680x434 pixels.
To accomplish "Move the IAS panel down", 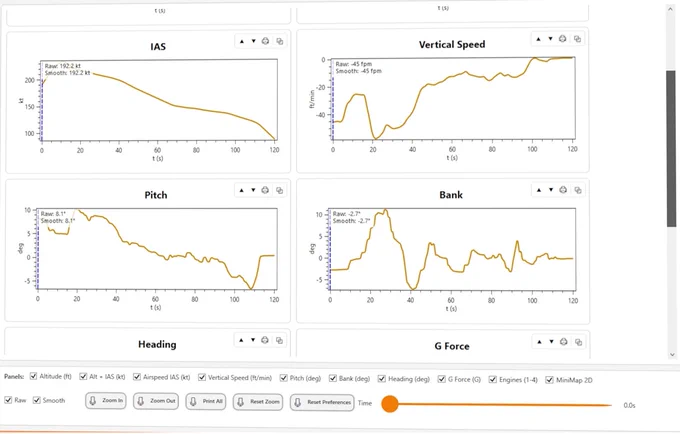I will click(x=254, y=41).
